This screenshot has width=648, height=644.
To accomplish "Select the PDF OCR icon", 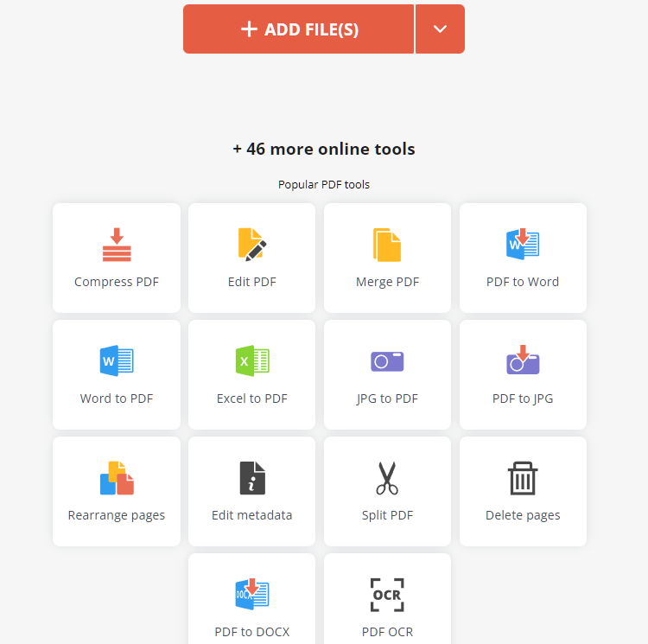I will (387, 595).
